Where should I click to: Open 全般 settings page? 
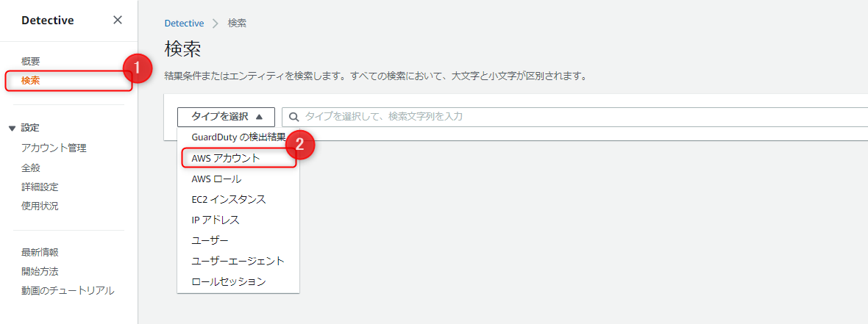tap(30, 168)
